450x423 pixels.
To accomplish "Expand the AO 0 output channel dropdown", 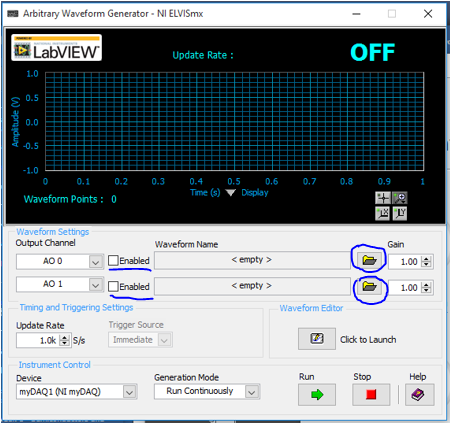I will tap(96, 262).
